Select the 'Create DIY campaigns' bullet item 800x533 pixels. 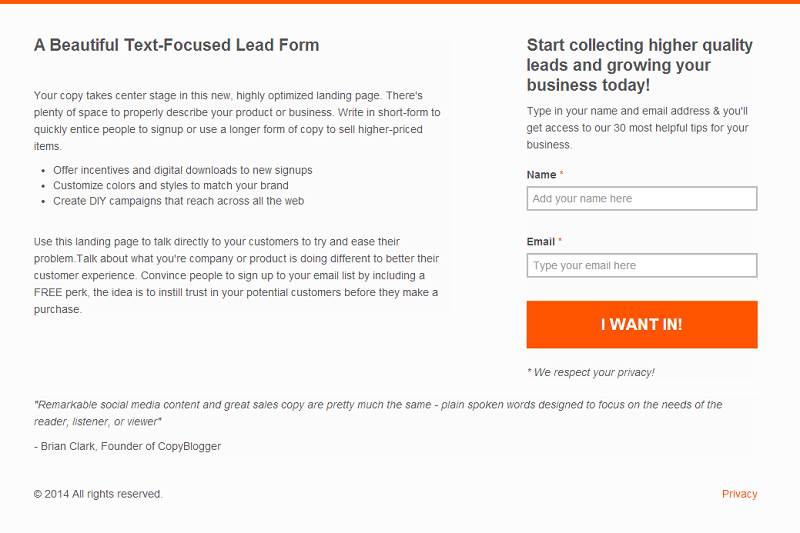pyautogui.click(x=178, y=200)
